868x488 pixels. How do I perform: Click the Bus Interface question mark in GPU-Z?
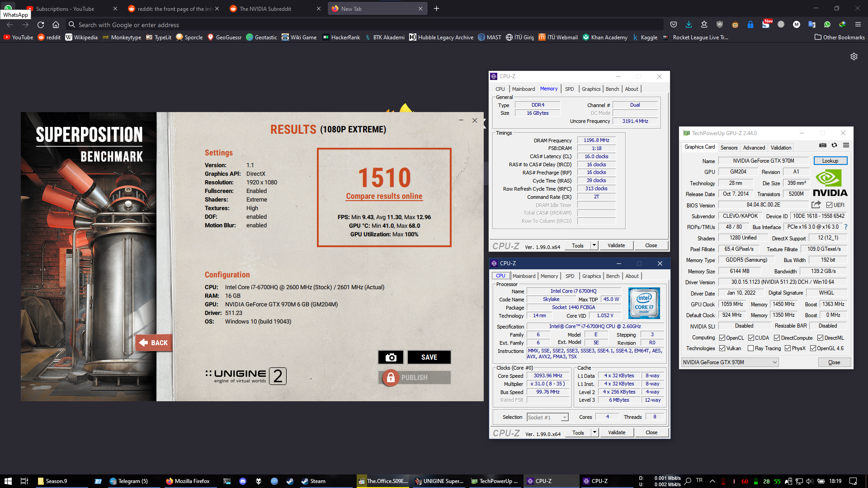point(845,227)
